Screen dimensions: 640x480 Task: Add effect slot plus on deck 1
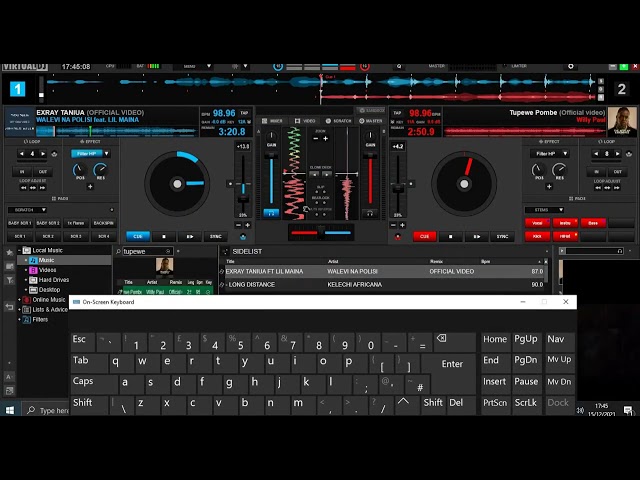tap(90, 187)
